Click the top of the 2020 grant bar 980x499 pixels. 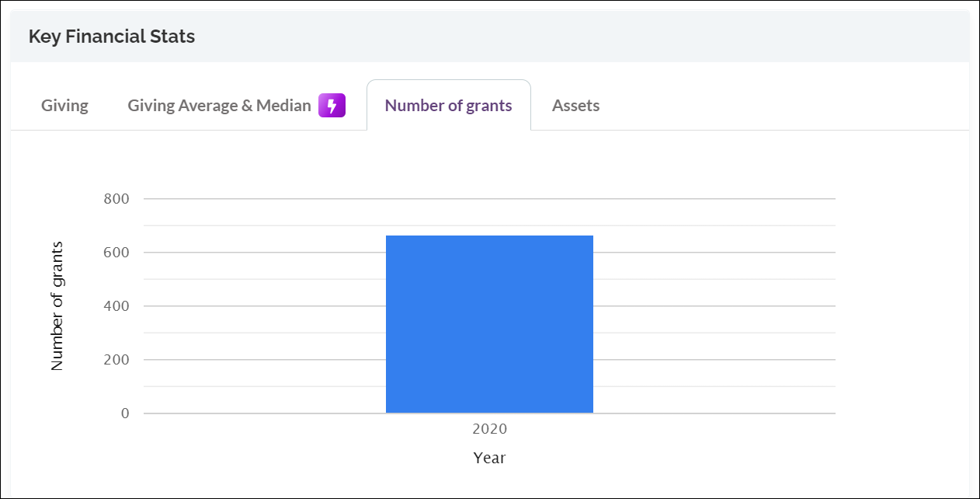(x=489, y=237)
